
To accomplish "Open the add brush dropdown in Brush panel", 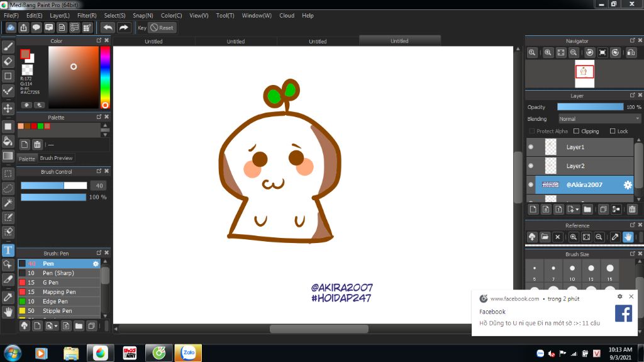I will (x=56, y=326).
